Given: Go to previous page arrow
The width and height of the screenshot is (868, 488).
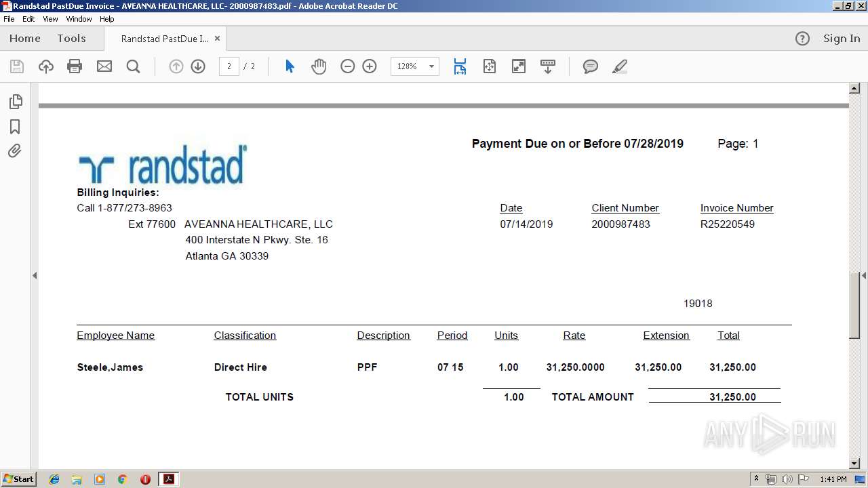Looking at the screenshot, I should [x=176, y=66].
